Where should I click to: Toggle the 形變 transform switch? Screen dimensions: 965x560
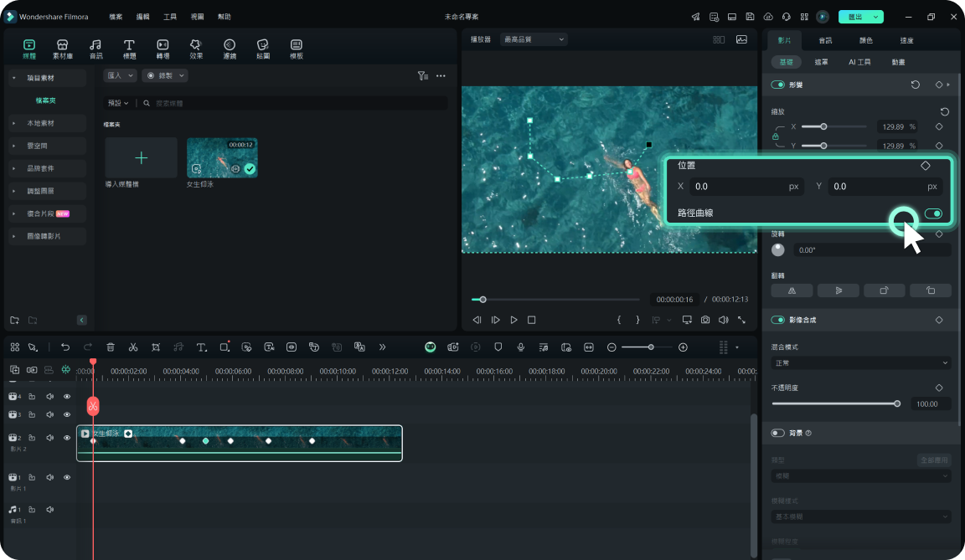pos(778,85)
